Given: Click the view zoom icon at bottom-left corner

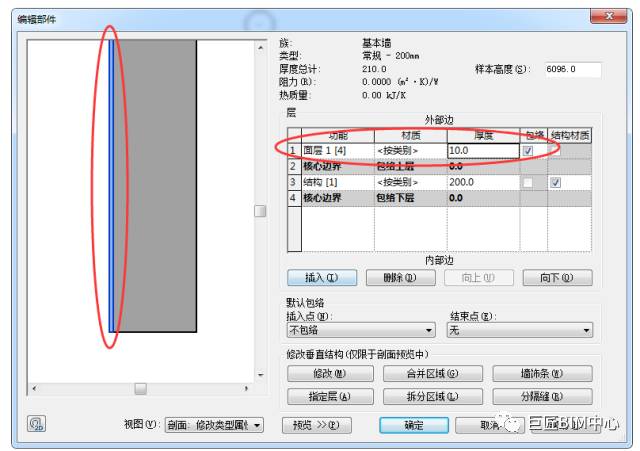Looking at the screenshot, I should 36,424.
